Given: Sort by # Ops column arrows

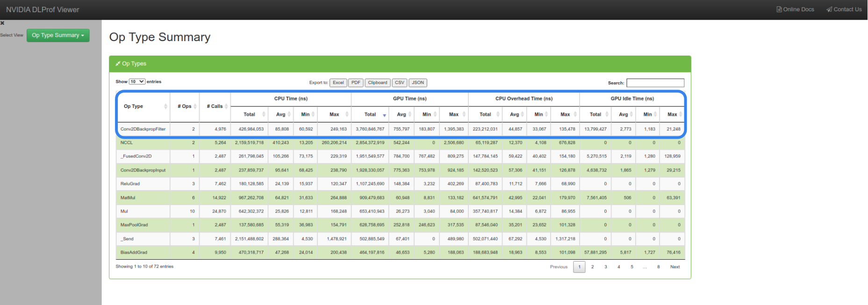Looking at the screenshot, I should 195,106.
